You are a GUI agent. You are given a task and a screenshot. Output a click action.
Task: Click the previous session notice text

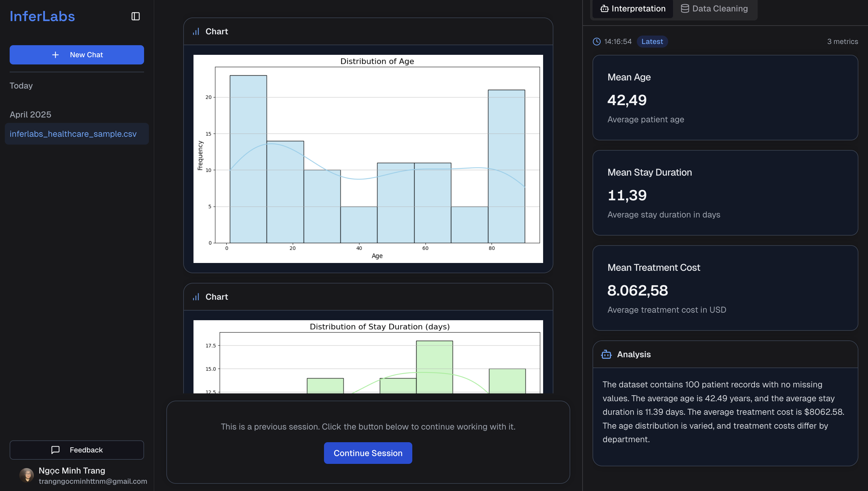368,427
